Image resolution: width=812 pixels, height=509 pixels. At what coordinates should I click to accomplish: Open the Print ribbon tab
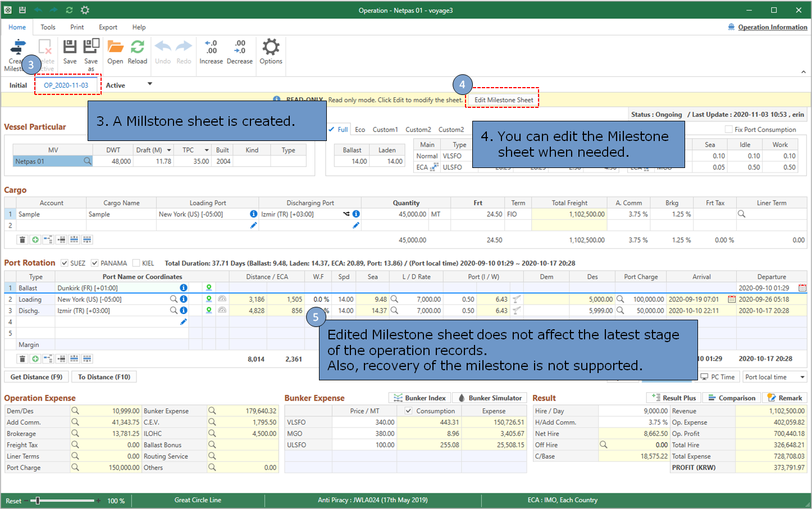[77, 27]
